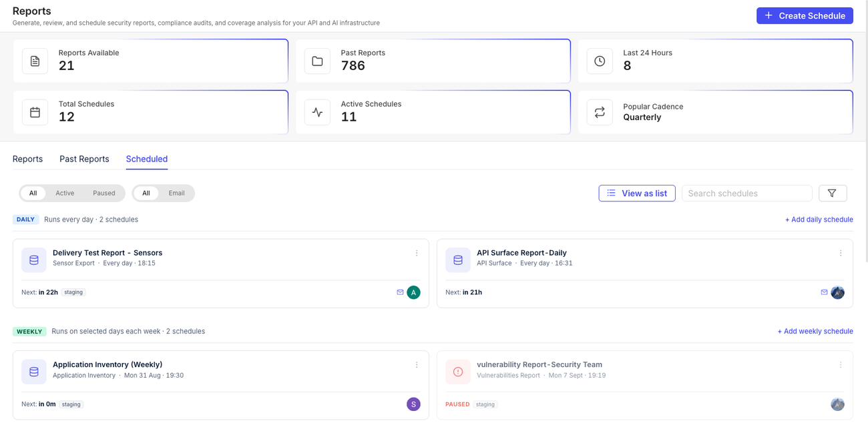
Task: Click the API Surface Report-Daily database icon
Action: click(458, 260)
